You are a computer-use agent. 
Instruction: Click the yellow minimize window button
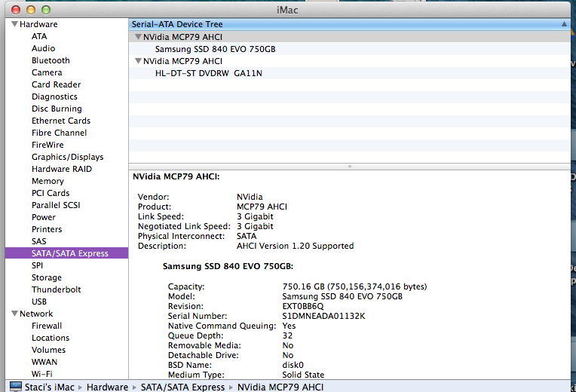pos(31,10)
